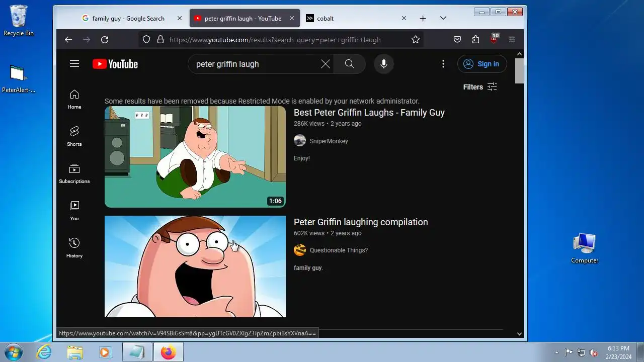The image size is (644, 362).
Task: Show hidden tray icons arrow
Action: click(556, 352)
